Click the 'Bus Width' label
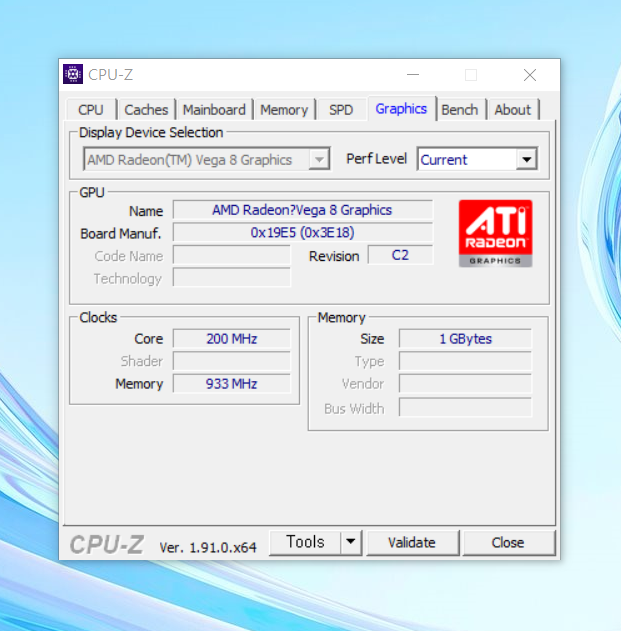The width and height of the screenshot is (621, 631). pos(354,408)
